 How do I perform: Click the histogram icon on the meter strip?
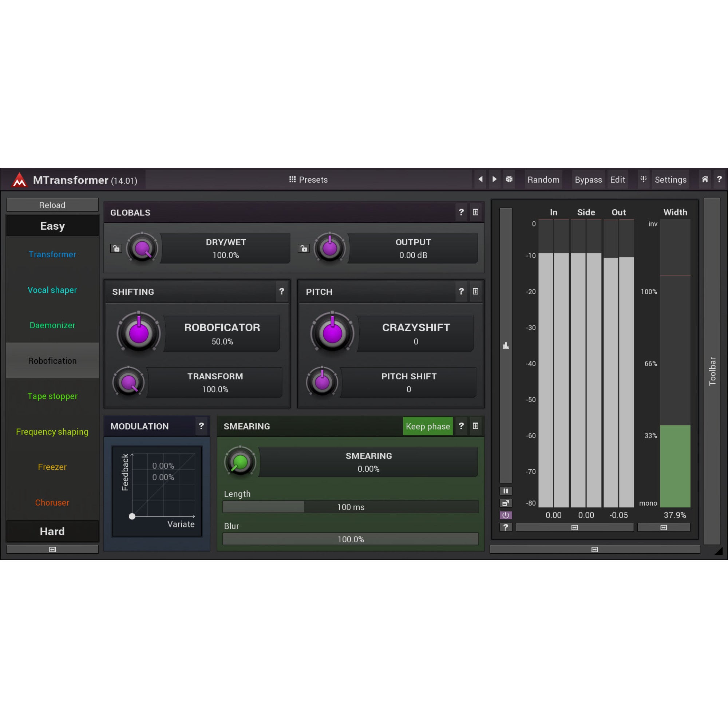point(506,345)
